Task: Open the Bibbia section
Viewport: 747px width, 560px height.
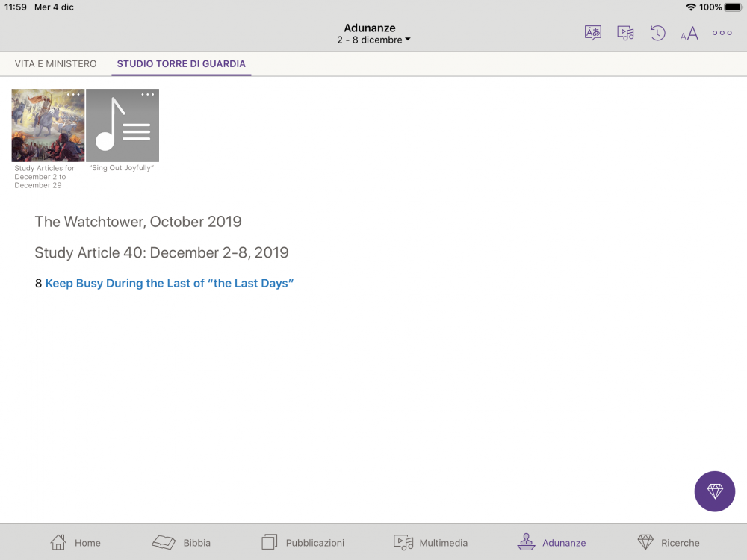Action: point(182,543)
